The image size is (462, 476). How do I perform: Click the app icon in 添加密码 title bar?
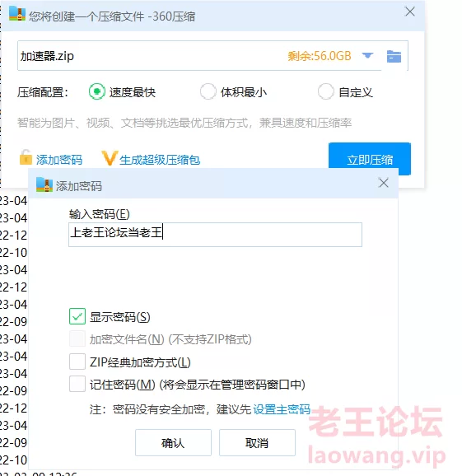click(44, 184)
